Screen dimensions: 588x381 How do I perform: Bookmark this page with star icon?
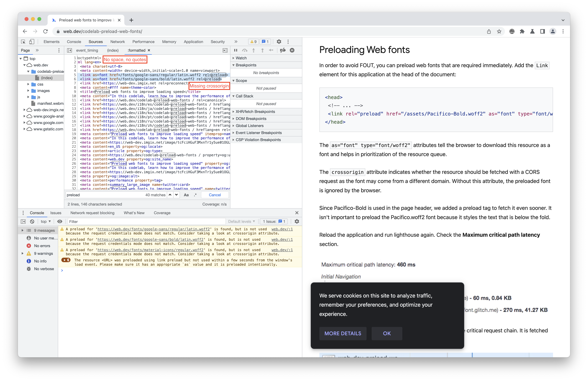[x=499, y=31]
